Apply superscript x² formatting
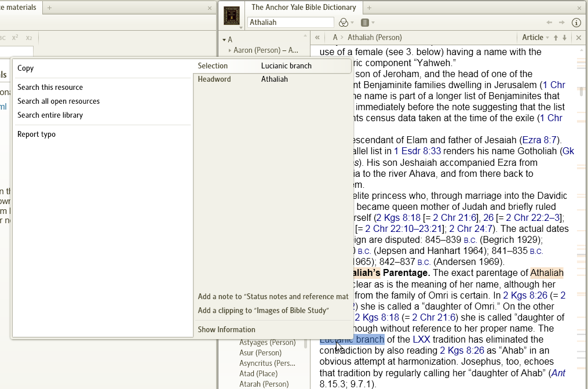The height and width of the screenshot is (389, 588). tap(15, 38)
